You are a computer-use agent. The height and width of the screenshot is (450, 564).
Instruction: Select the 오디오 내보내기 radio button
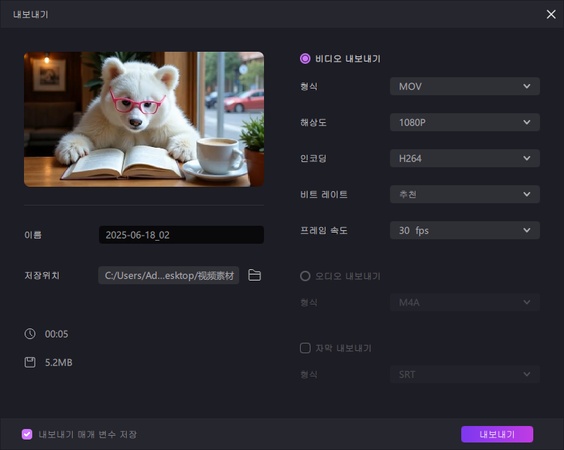click(305, 276)
